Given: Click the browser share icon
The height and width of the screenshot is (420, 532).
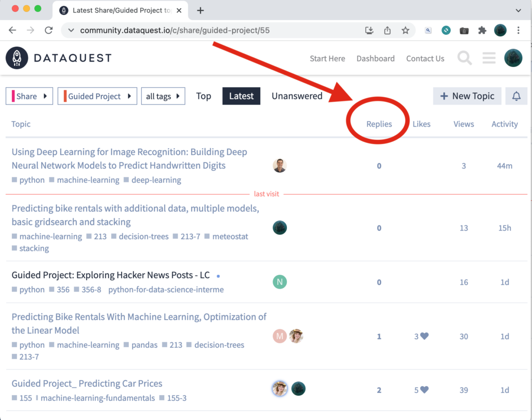Looking at the screenshot, I should (387, 30).
